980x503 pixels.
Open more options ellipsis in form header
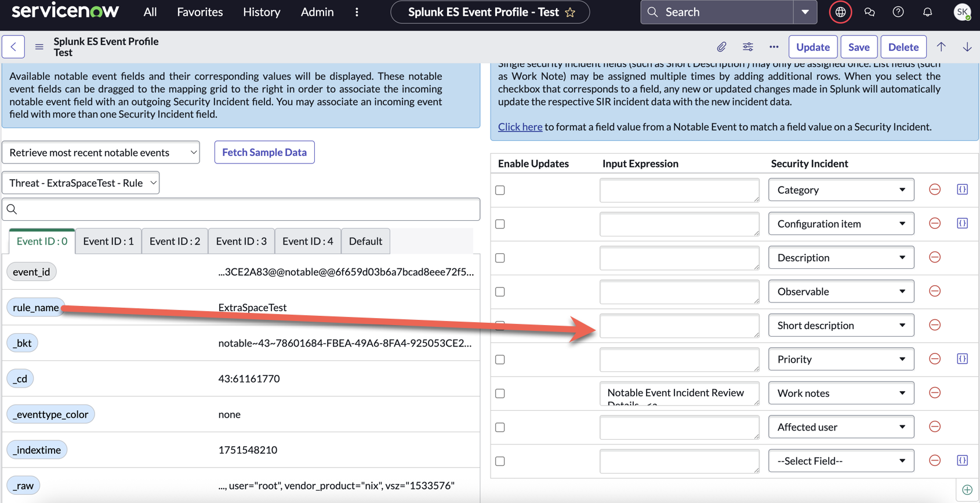(774, 47)
